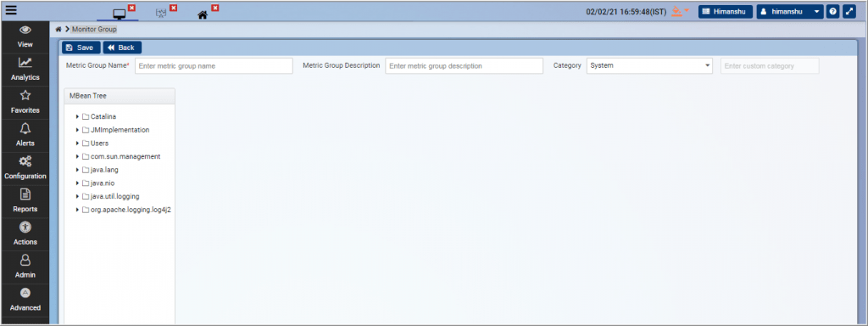Image resolution: width=868 pixels, height=326 pixels.
Task: Click the View eye icon in sidebar
Action: [25, 30]
